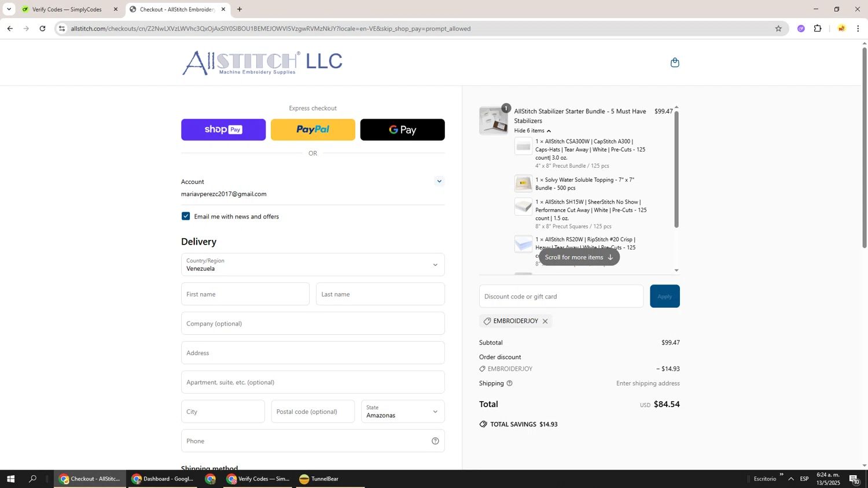
Task: Pay with PayPal
Action: (x=313, y=130)
